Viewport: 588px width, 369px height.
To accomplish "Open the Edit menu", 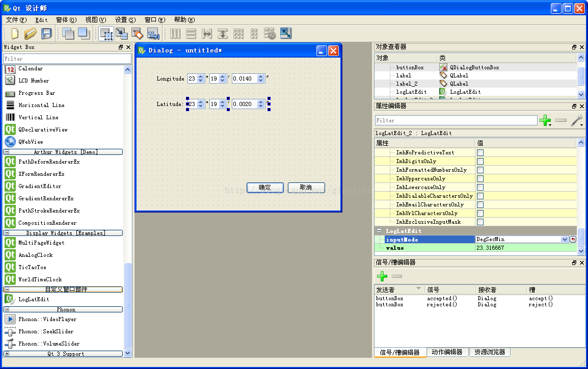I will click(41, 20).
